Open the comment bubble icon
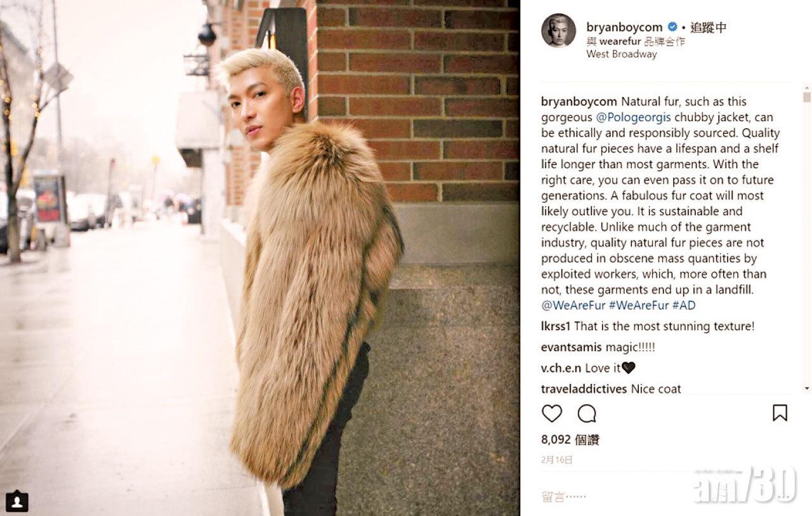The width and height of the screenshot is (812, 516). pyautogui.click(x=587, y=413)
